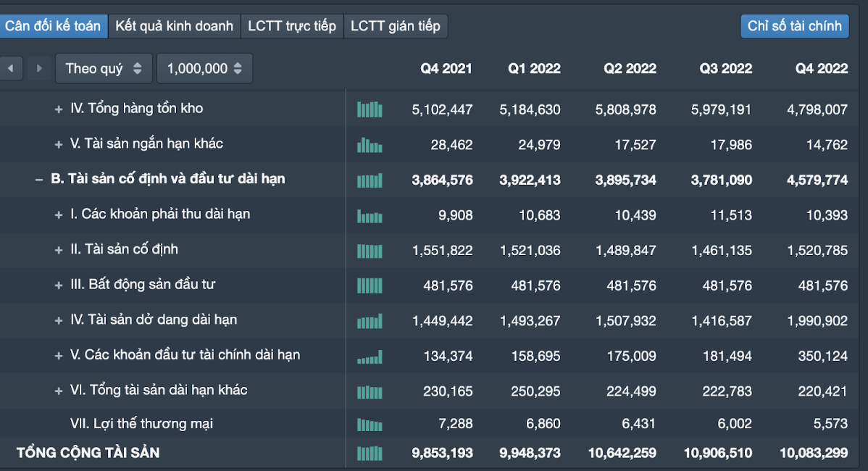The height and width of the screenshot is (471, 868).
Task: Click the mini bar chart for Tổng hàng tồn kho
Action: click(x=370, y=109)
